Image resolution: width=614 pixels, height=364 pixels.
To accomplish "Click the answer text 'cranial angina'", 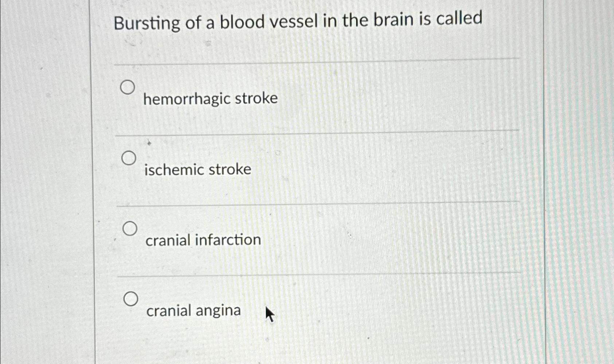I will (192, 310).
